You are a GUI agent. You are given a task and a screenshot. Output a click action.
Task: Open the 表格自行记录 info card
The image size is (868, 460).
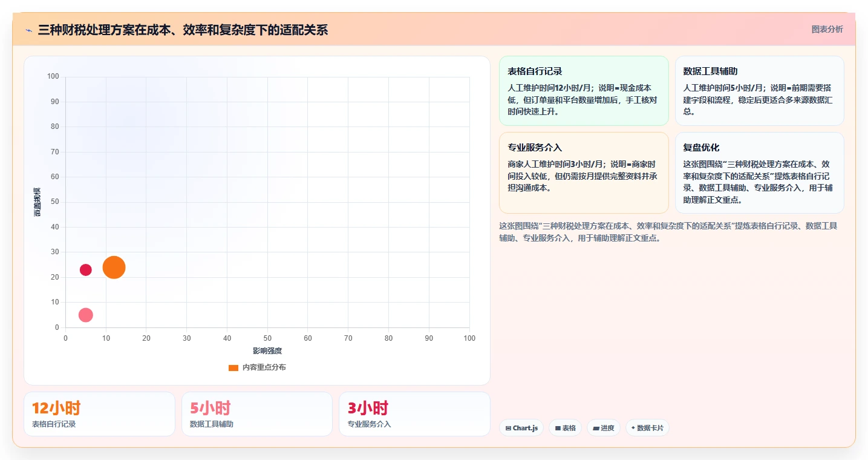[x=584, y=91]
